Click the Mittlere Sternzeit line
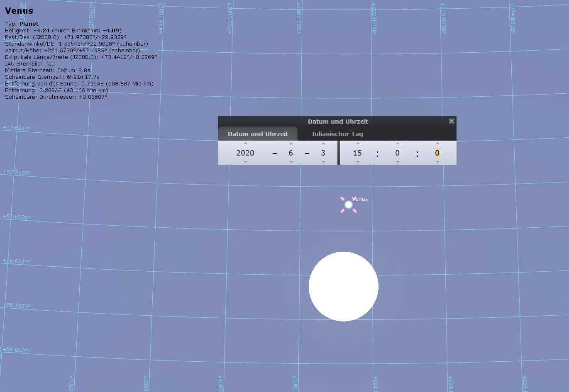This screenshot has height=392, width=569. pyautogui.click(x=47, y=70)
